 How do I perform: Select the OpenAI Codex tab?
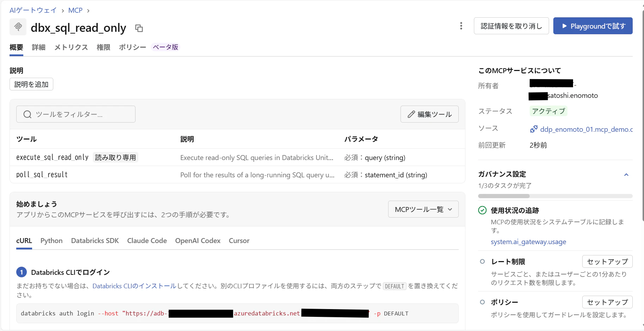[x=198, y=241]
